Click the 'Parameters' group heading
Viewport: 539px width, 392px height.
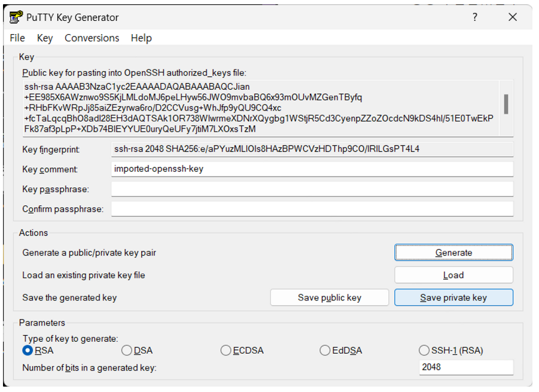(42, 323)
